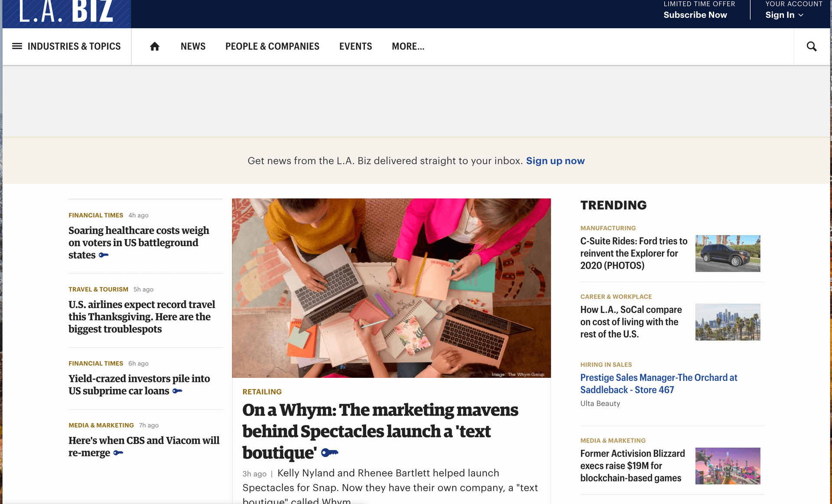The image size is (832, 504).
Task: Open C-Suite Rides Ford Explorer story
Action: click(x=634, y=253)
